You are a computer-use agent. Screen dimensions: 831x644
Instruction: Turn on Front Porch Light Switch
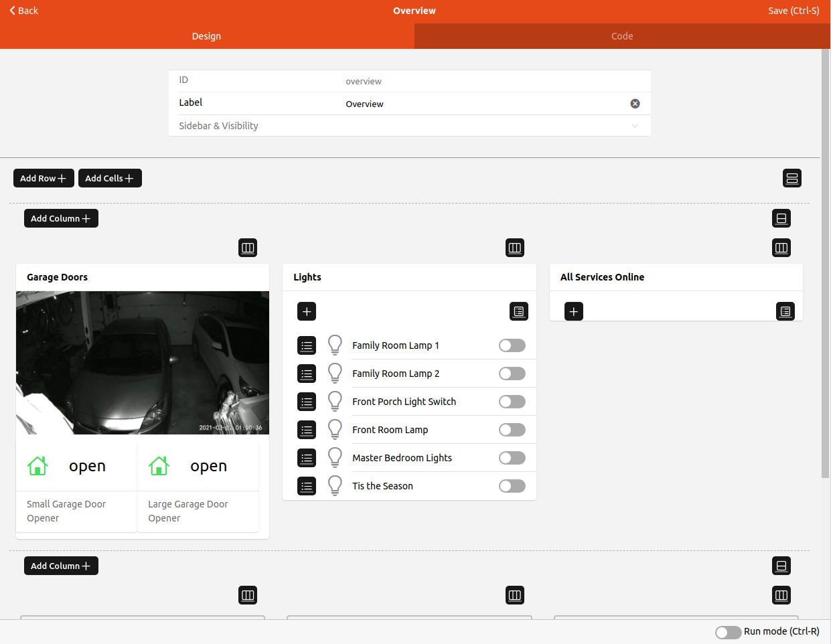(x=512, y=402)
